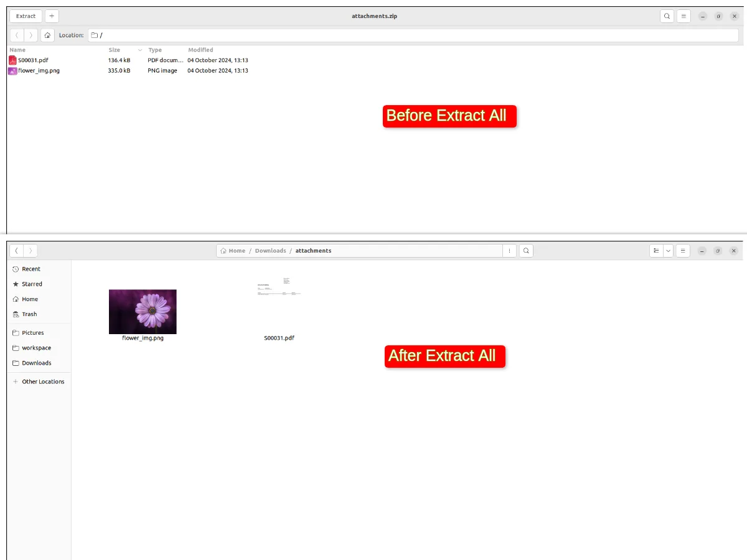Go to archive home location icon
This screenshot has width=747, height=560.
[x=47, y=35]
